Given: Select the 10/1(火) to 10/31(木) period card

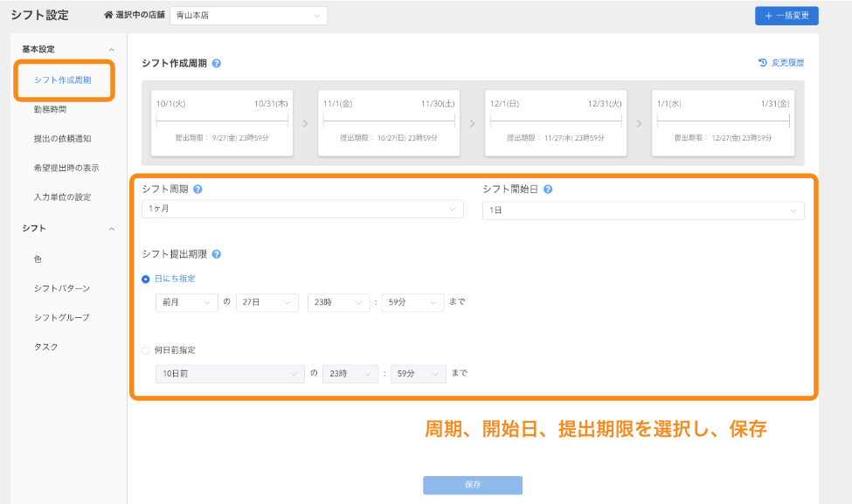Looking at the screenshot, I should [222, 123].
